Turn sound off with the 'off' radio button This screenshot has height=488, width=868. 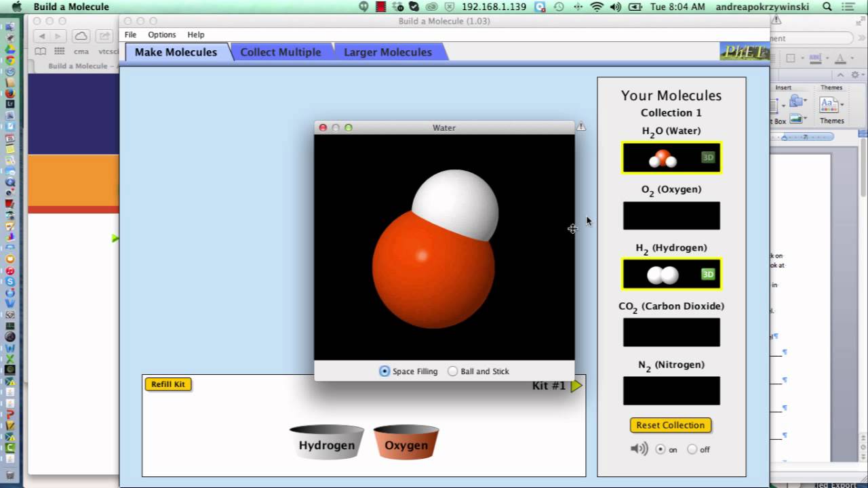[692, 449]
